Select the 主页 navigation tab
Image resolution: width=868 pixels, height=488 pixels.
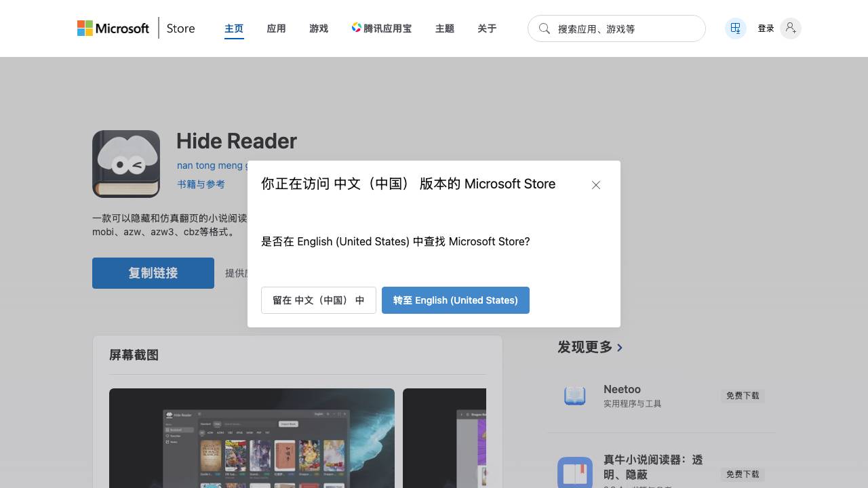[x=234, y=28]
